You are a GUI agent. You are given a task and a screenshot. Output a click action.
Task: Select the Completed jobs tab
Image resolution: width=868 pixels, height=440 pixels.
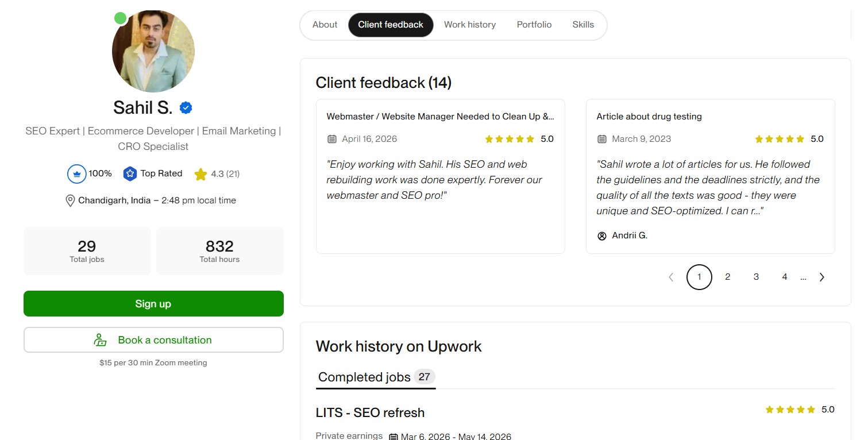click(x=376, y=377)
